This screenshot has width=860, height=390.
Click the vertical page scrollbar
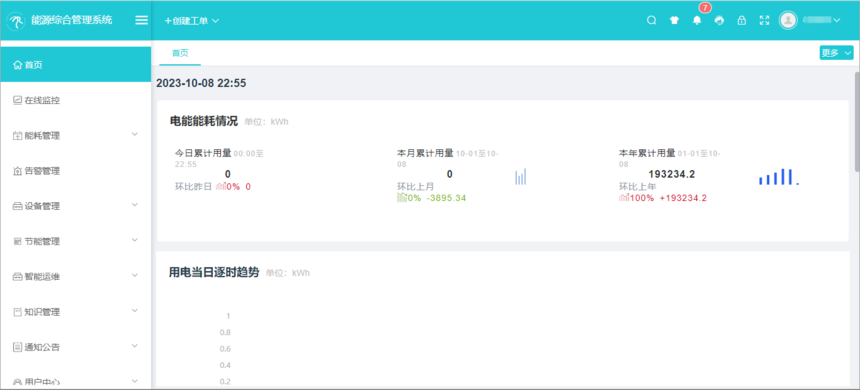tap(857, 121)
